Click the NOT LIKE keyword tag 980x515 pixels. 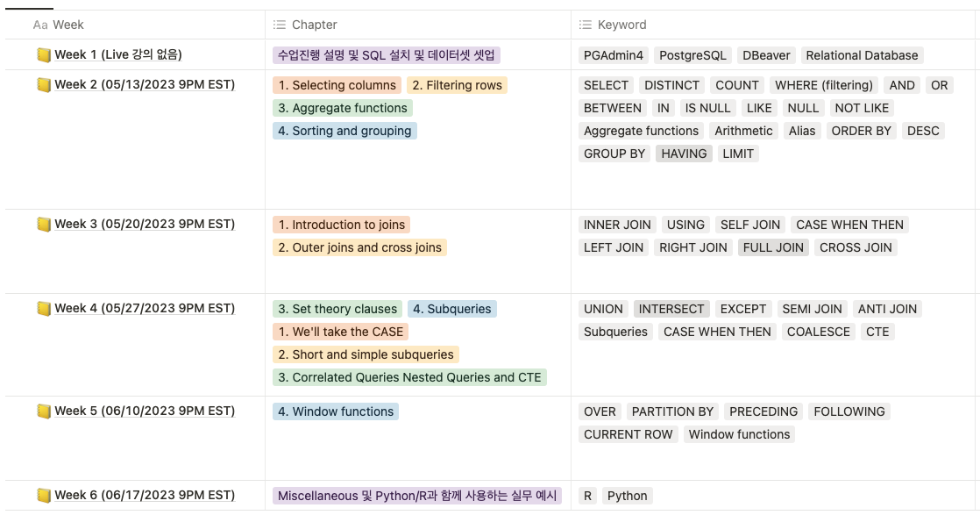coord(862,108)
